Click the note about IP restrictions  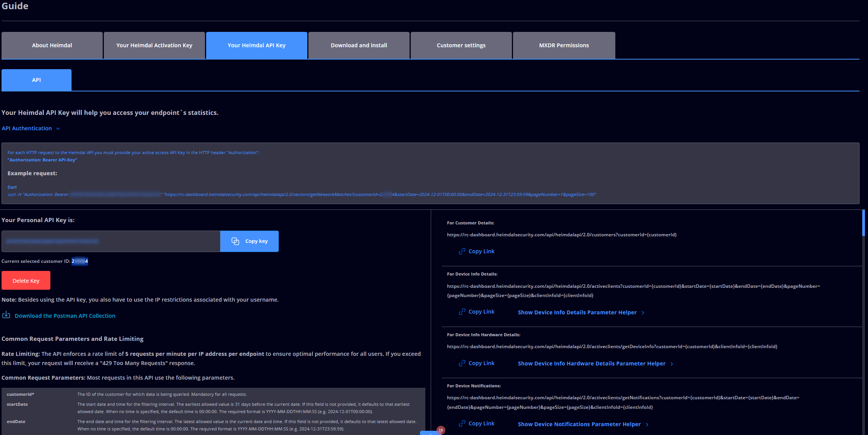(x=140, y=300)
